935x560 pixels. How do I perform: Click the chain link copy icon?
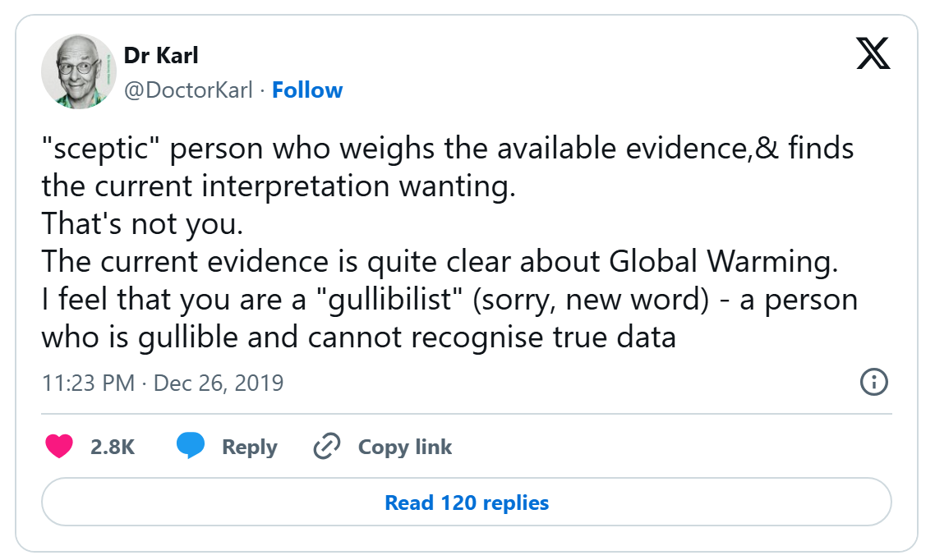click(x=327, y=447)
